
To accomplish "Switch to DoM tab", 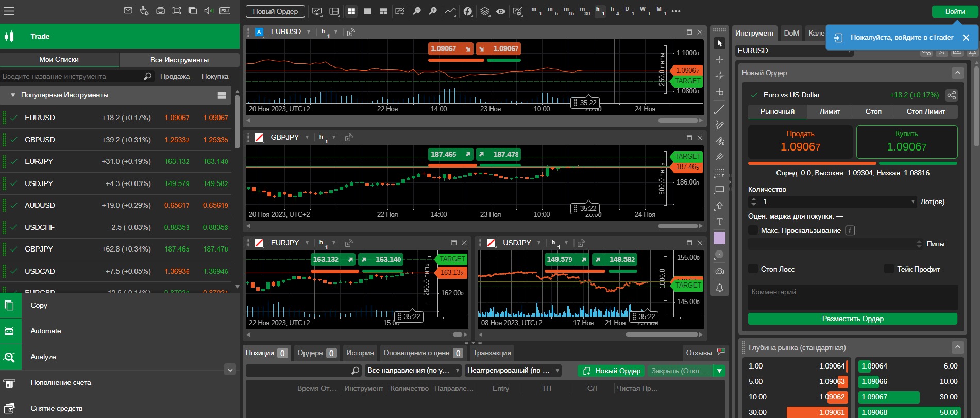I will pos(791,34).
